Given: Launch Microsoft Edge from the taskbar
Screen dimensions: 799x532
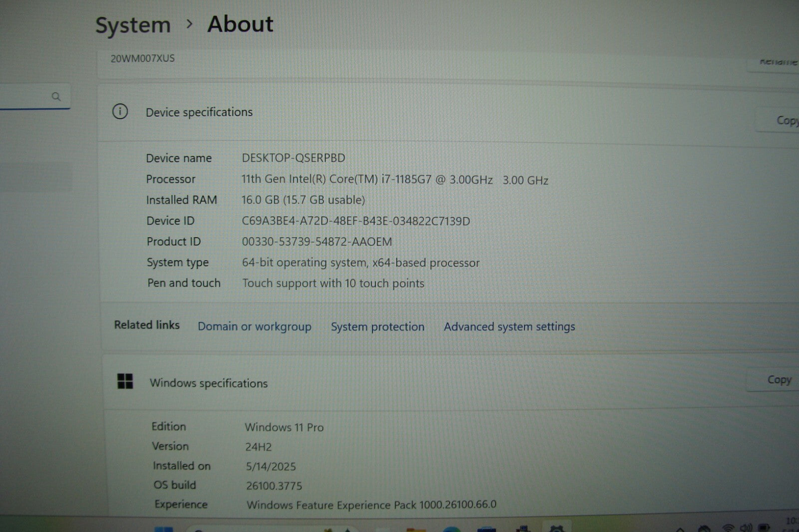Looking at the screenshot, I should tap(451, 529).
